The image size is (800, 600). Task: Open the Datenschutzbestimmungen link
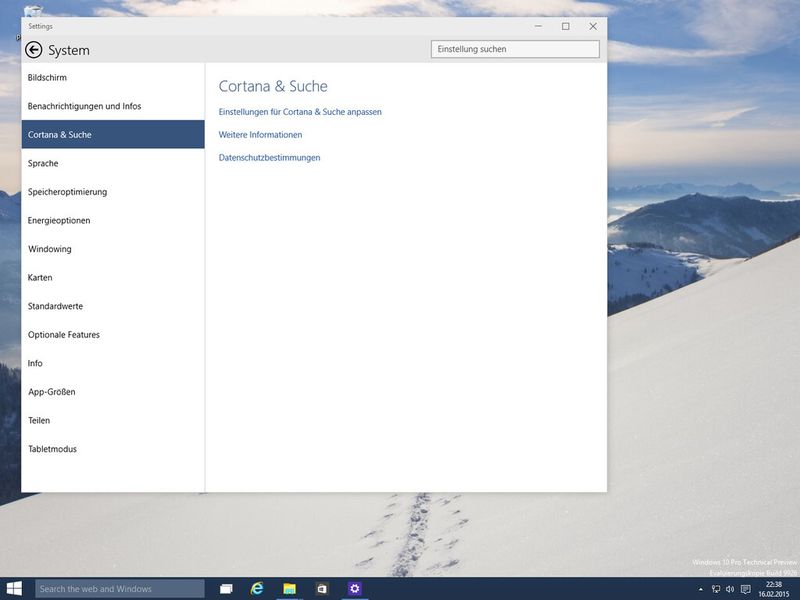click(x=269, y=158)
